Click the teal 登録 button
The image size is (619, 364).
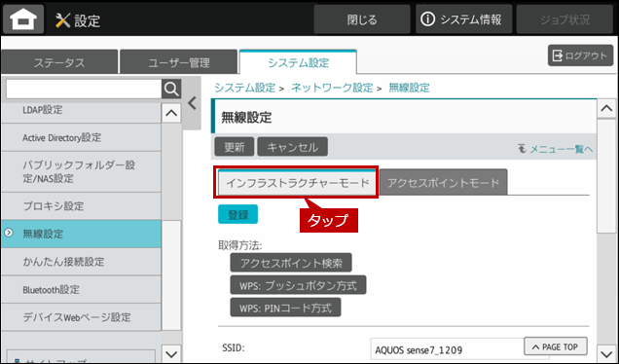238,214
